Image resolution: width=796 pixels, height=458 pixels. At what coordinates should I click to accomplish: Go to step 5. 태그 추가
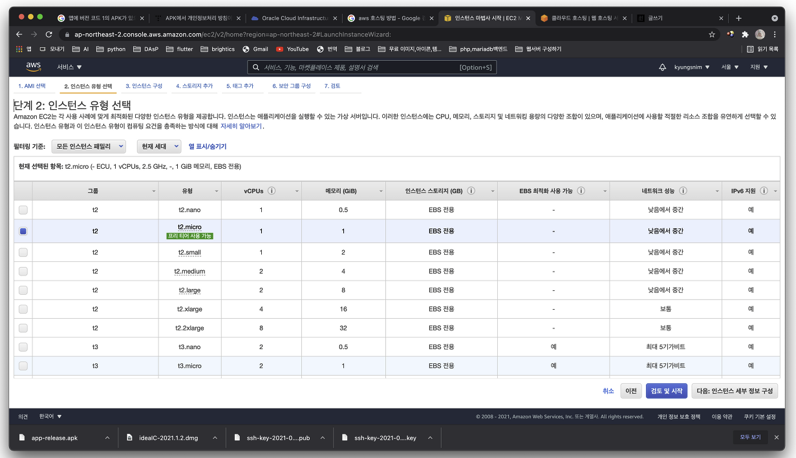[x=240, y=86]
